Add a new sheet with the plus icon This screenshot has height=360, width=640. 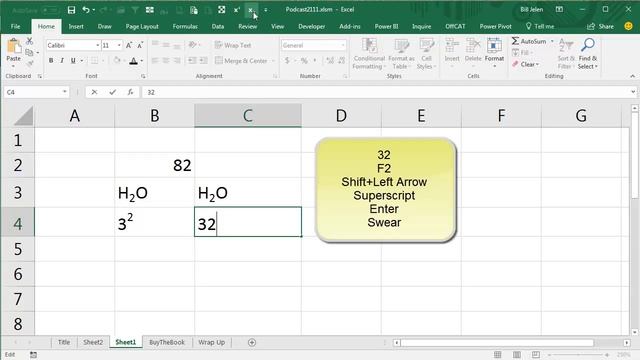pyautogui.click(x=252, y=342)
